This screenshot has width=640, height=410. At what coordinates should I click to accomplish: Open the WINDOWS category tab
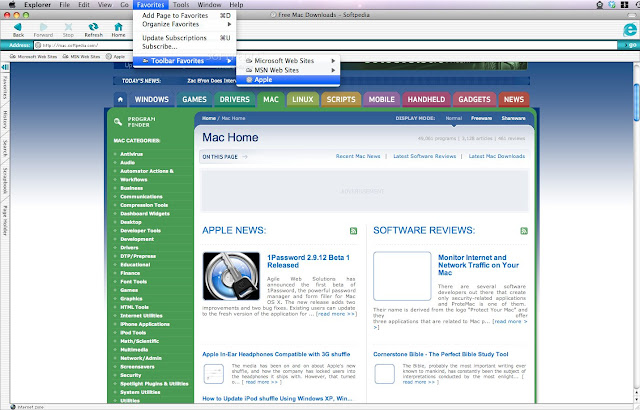[151, 100]
